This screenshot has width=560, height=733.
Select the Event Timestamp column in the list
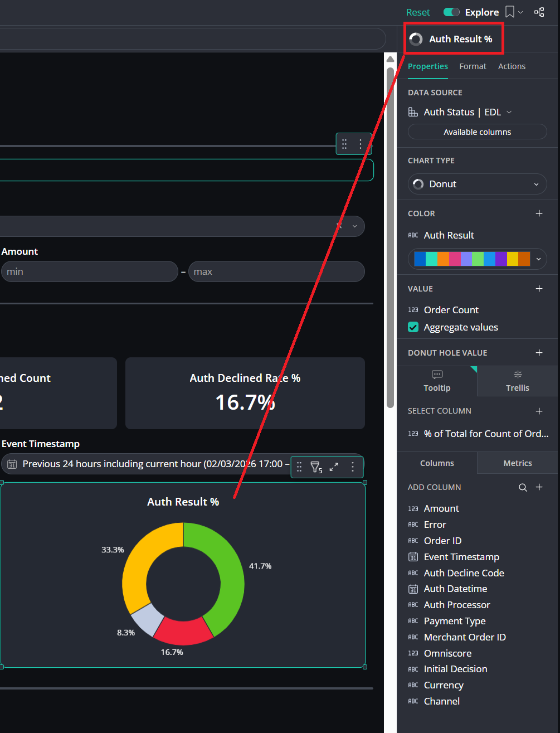pos(461,557)
